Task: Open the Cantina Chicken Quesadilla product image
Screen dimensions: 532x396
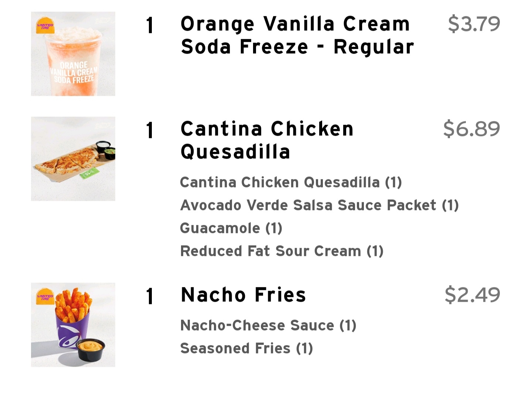Action: [73, 159]
